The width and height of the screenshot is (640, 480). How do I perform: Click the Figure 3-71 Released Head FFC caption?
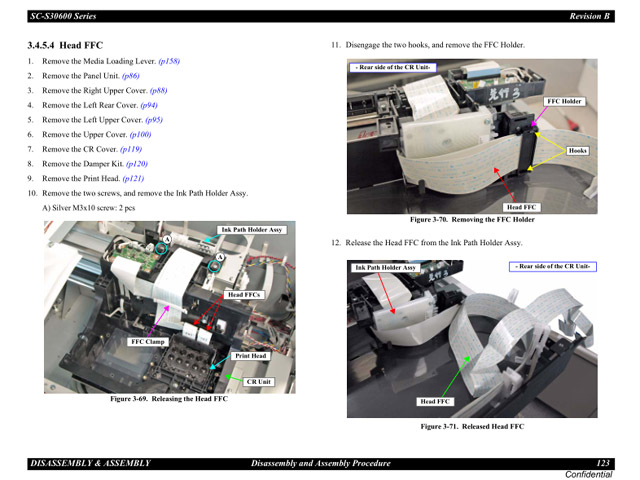coord(471,427)
